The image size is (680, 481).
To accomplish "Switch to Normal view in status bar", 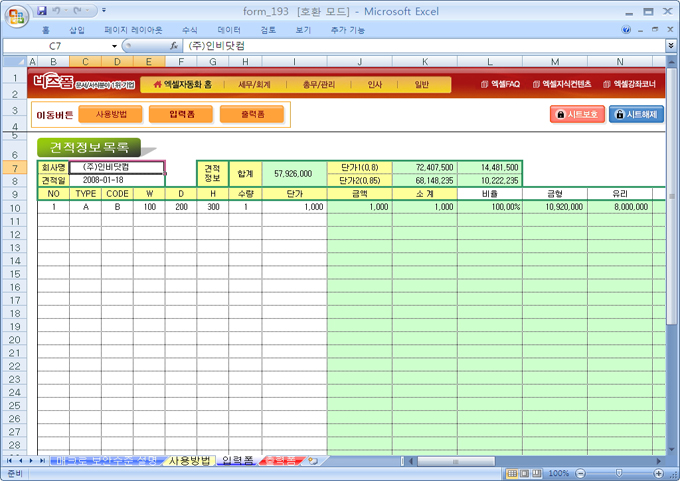I will pos(511,473).
